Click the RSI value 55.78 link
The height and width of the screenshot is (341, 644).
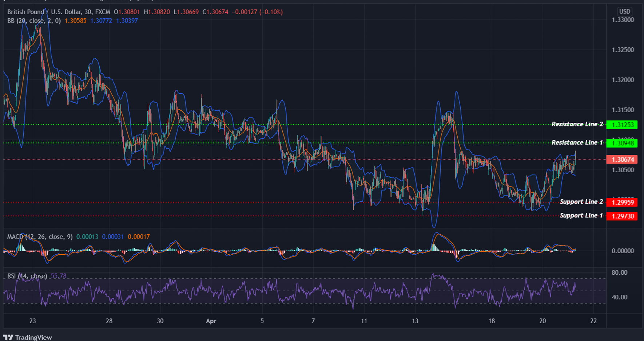[58, 276]
